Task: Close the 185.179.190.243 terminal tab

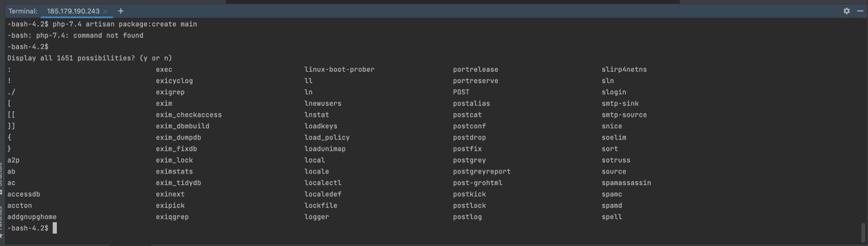Action: point(106,12)
